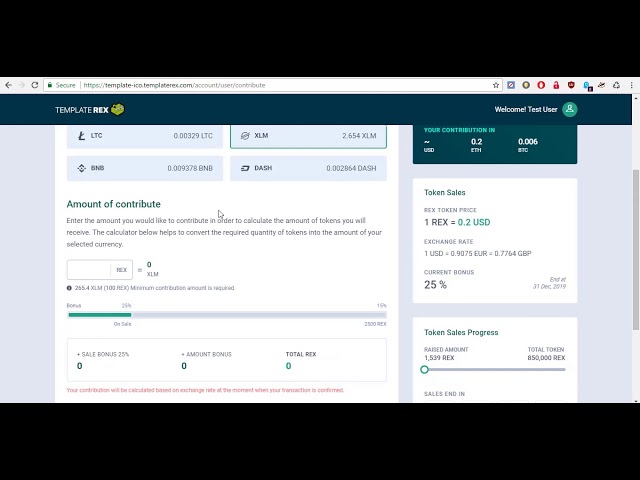Click the browser back arrow
The width and height of the screenshot is (640, 480).
pyautogui.click(x=9, y=85)
